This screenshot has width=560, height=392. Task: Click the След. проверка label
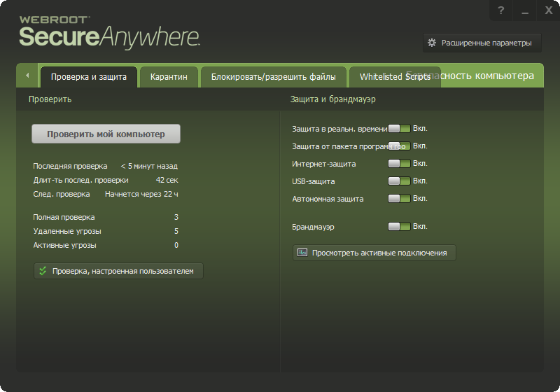click(x=62, y=194)
